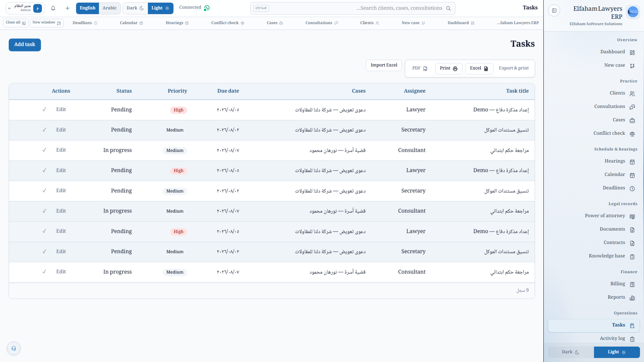Select Light theme in top bar
The height and width of the screenshot is (362, 644).
pyautogui.click(x=161, y=8)
